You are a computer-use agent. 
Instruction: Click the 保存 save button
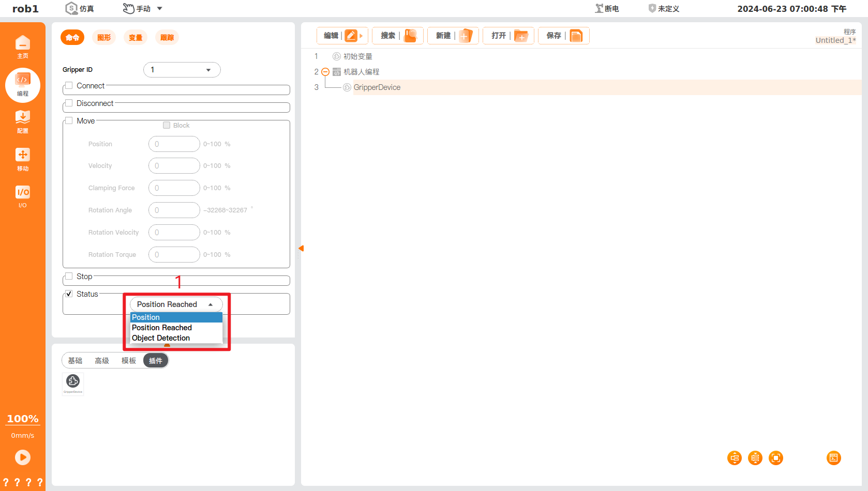[x=563, y=35]
